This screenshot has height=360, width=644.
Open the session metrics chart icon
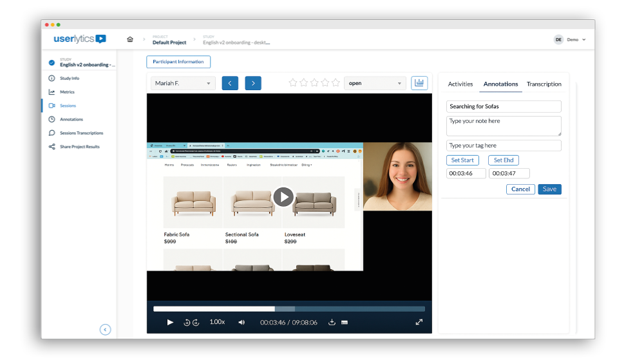coord(419,83)
